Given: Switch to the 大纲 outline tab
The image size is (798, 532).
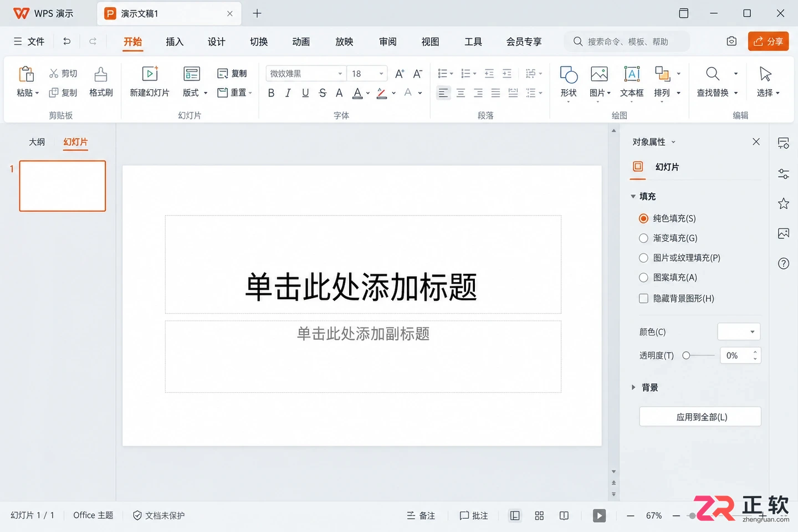Looking at the screenshot, I should [x=37, y=142].
